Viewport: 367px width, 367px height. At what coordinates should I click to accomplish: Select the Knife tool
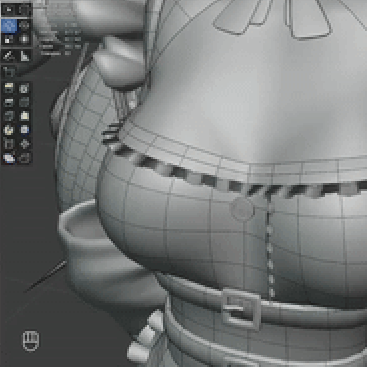9,116
